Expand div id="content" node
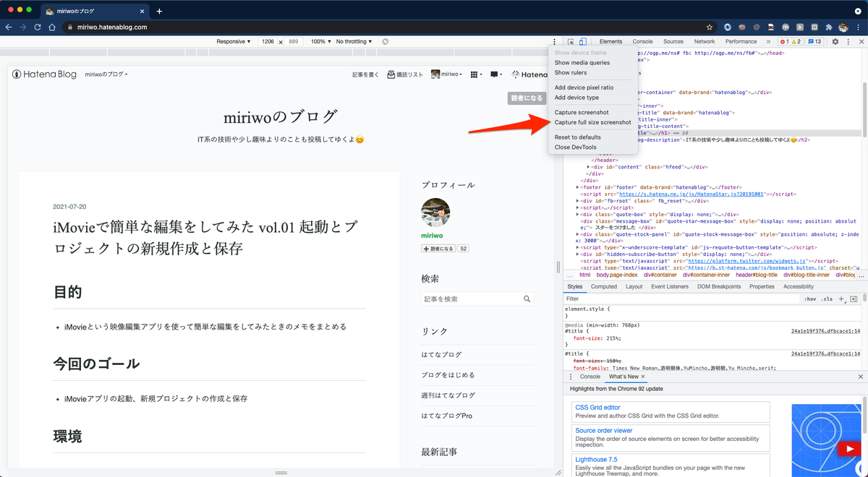Viewport: 868px width, 477px height. [589, 167]
